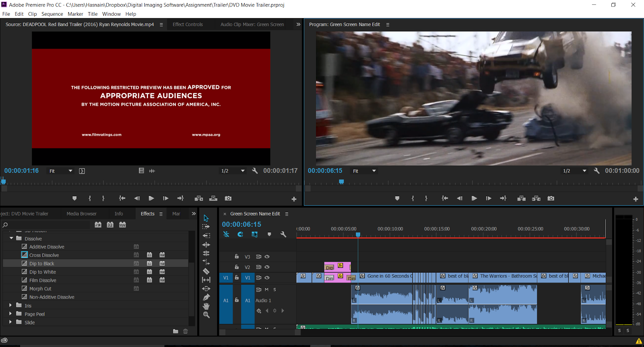Step back one frame in Source monitor
This screenshot has height=347, width=644.
click(137, 198)
